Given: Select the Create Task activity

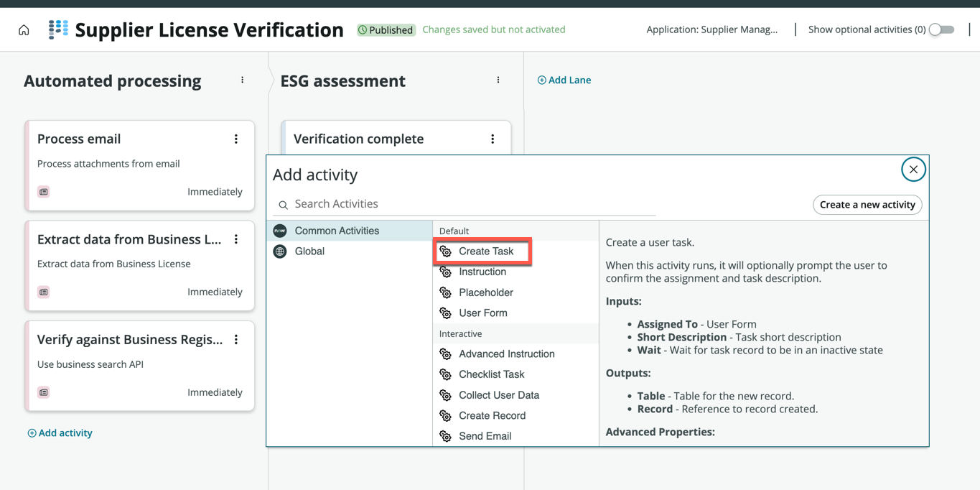Looking at the screenshot, I should [485, 251].
